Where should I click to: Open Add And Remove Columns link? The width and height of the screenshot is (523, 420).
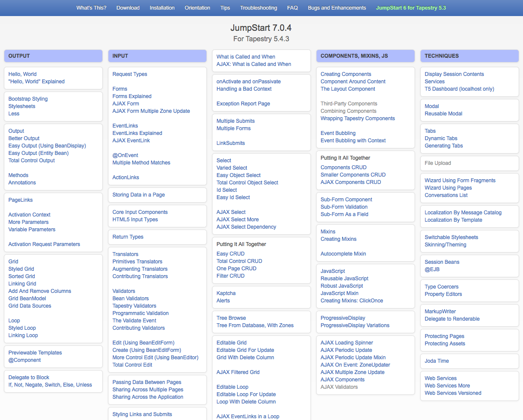point(40,291)
